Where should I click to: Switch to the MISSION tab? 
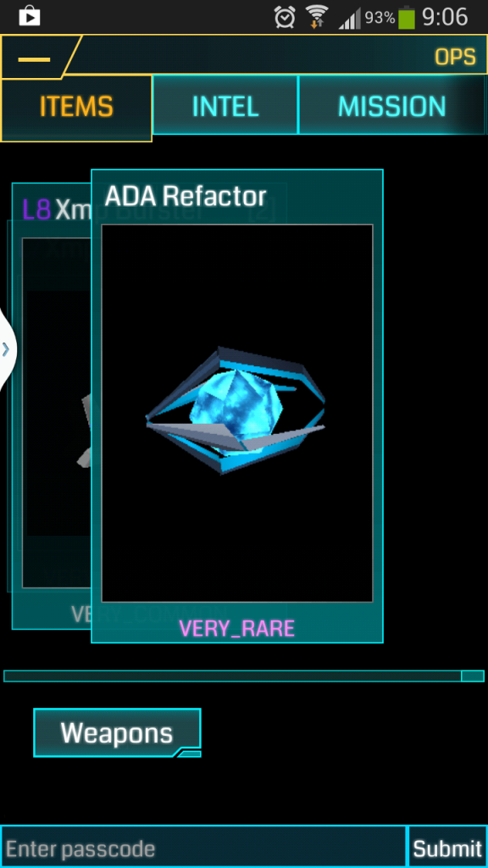392,105
